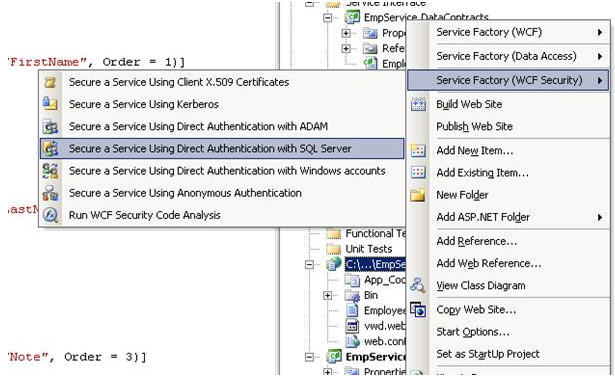Expand the References node under DataContracts
Viewport: 615px width, 376px height.
pos(346,49)
